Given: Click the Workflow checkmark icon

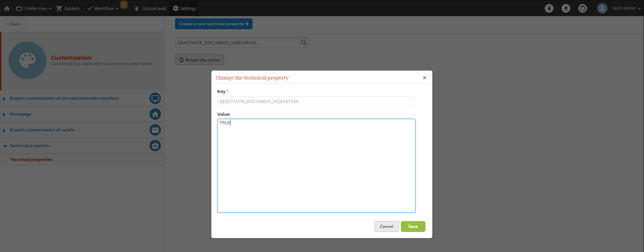Looking at the screenshot, I should pyautogui.click(x=90, y=8).
